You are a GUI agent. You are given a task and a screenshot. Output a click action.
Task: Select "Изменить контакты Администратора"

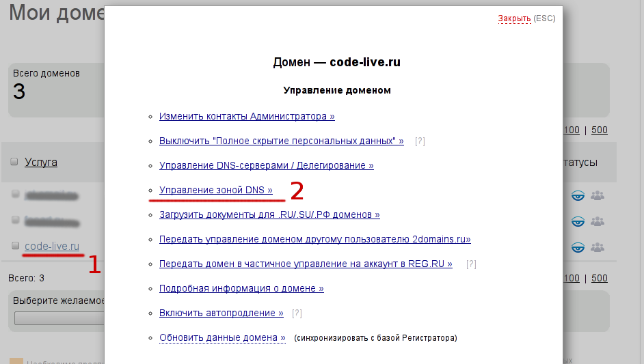pyautogui.click(x=247, y=116)
